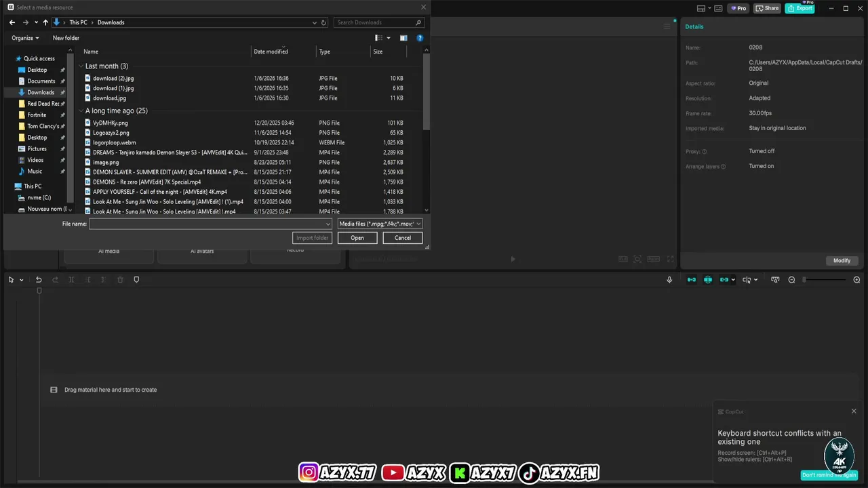Click the Open button in the dialog
Screen dimensions: 868x488
click(x=357, y=238)
